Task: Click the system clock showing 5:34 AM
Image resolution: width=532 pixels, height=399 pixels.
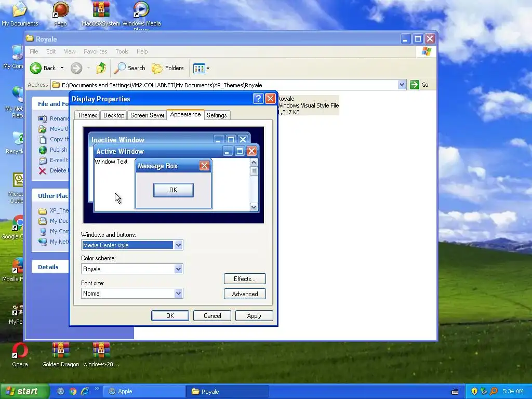Action: [513, 391]
